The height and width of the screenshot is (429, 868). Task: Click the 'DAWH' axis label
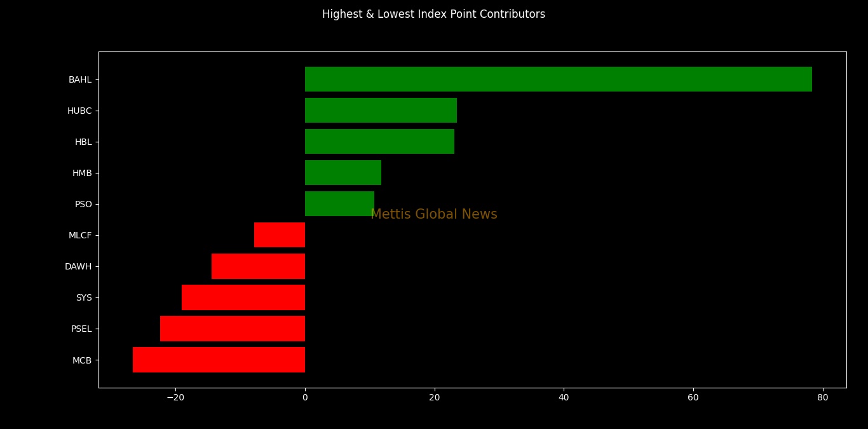point(78,266)
